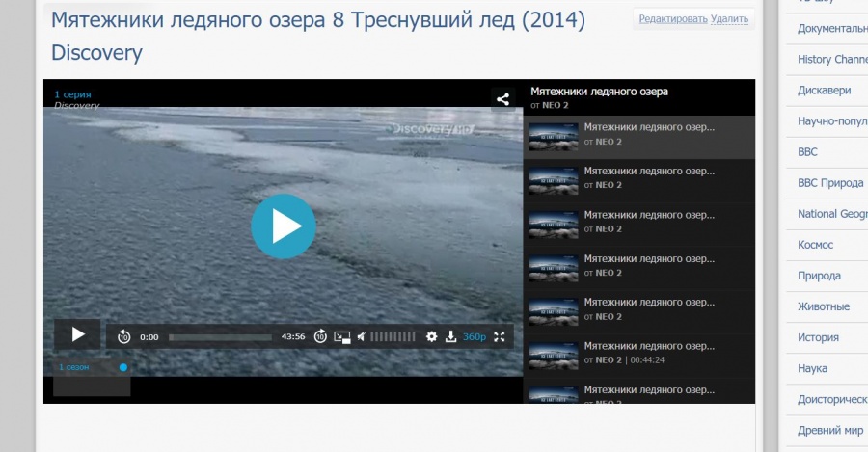Image resolution: width=868 pixels, height=452 pixels.
Task: Open the History Channel category
Action: tap(832, 59)
